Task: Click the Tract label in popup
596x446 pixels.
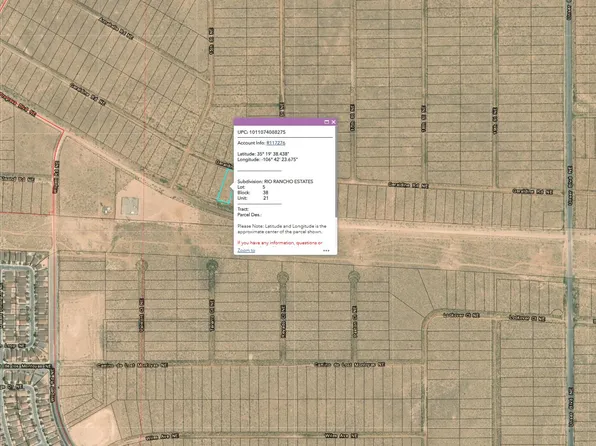Action: pyautogui.click(x=243, y=209)
